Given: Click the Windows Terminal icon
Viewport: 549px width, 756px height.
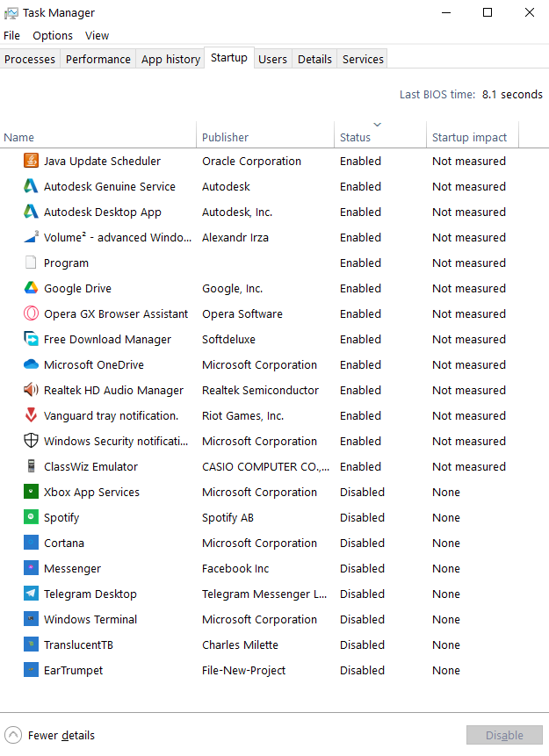Looking at the screenshot, I should 31,620.
